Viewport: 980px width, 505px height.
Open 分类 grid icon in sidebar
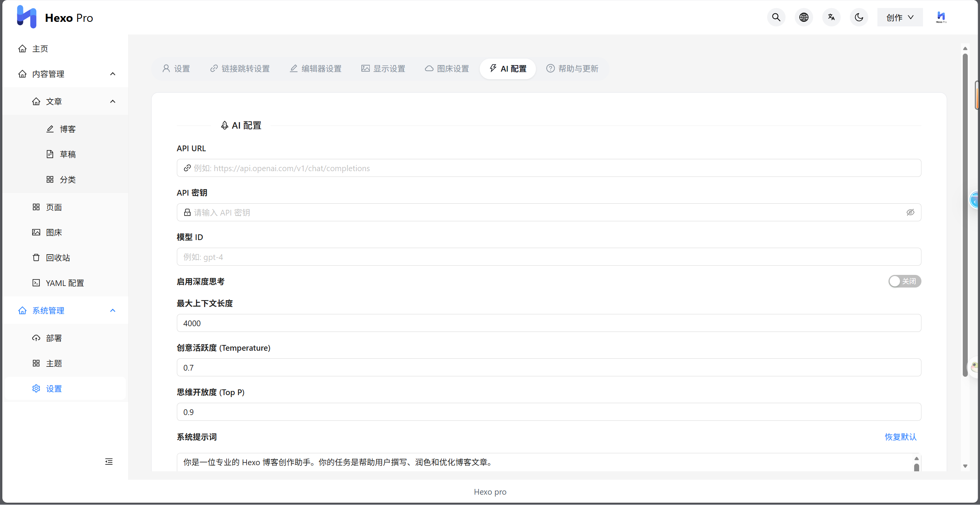point(50,180)
